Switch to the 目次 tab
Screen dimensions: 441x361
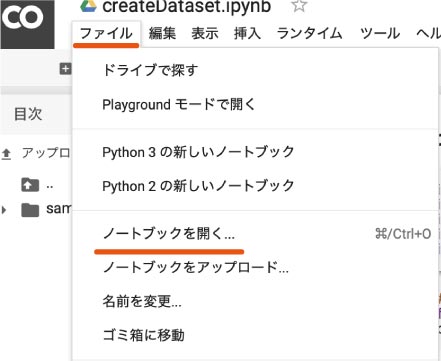28,114
